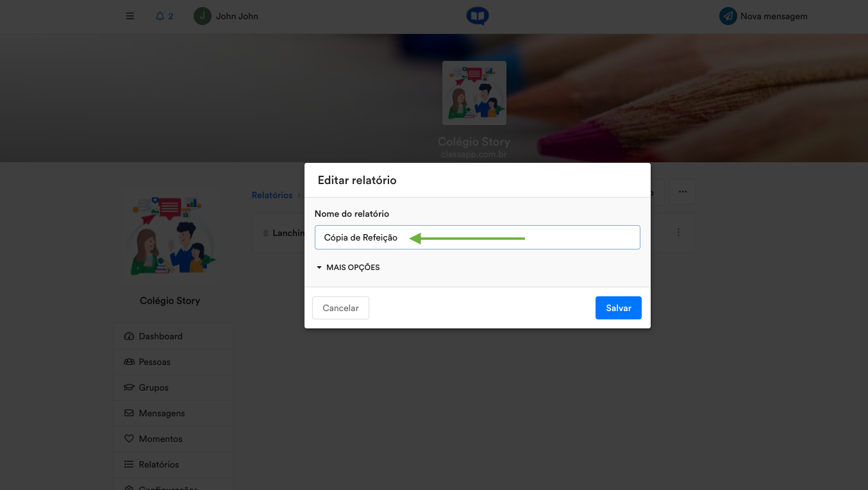Click Nova mensagem link text
The width and height of the screenshot is (868, 490).
coord(774,16)
